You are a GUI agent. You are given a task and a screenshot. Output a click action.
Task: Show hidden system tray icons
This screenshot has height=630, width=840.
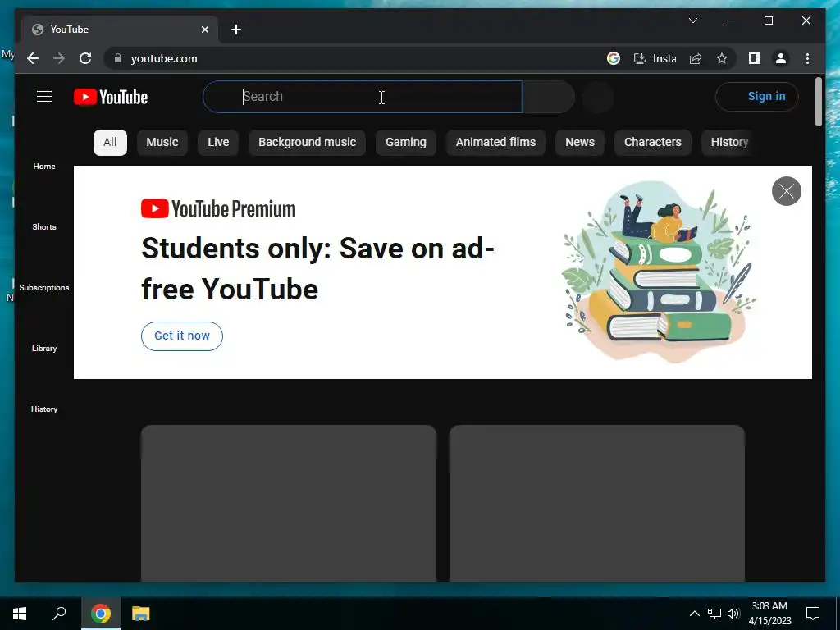coord(694,614)
